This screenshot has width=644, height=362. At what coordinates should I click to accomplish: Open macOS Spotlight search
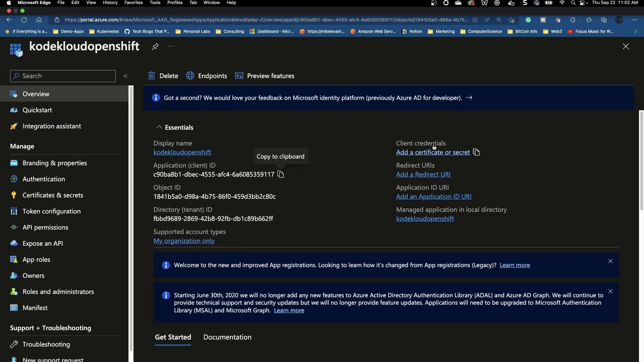click(x=573, y=3)
